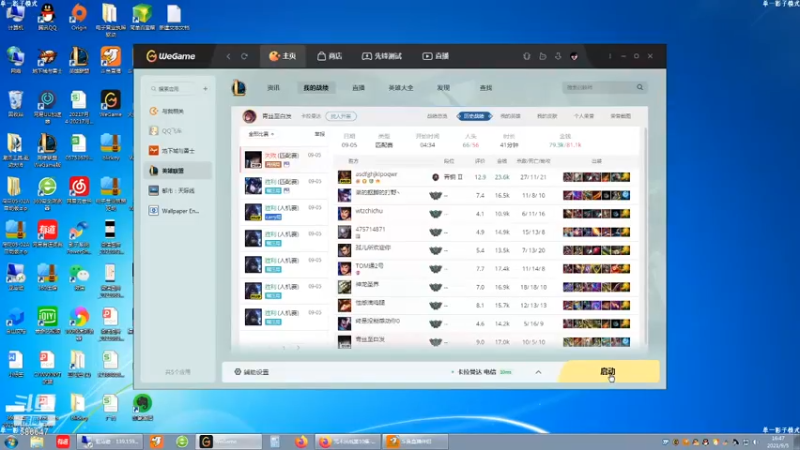This screenshot has width=800, height=450.
Task: Open the top-bar 直播 live tab
Action: click(435, 56)
